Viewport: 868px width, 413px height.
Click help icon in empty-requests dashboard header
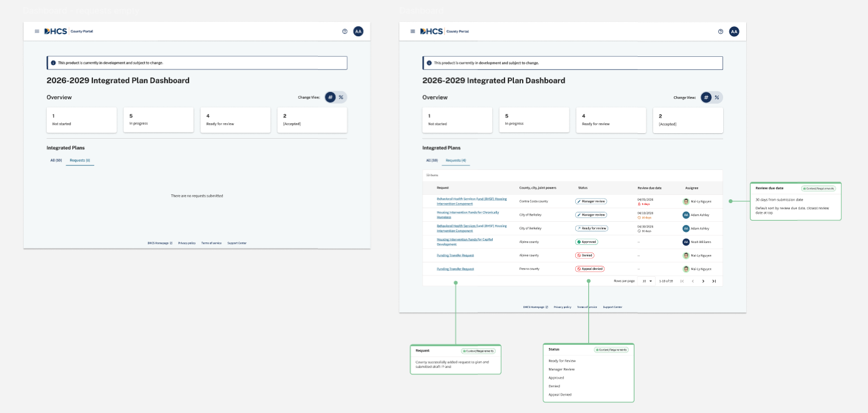(x=345, y=31)
